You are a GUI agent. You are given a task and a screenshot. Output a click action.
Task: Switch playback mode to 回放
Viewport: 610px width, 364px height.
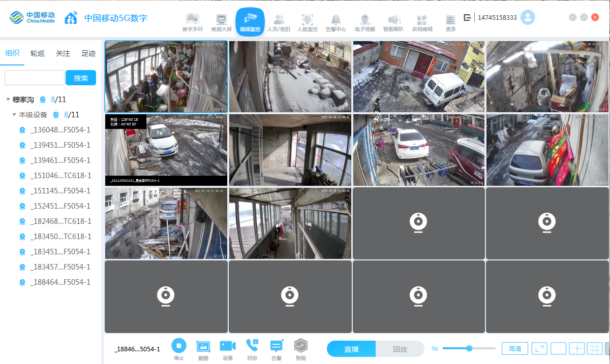[400, 349]
